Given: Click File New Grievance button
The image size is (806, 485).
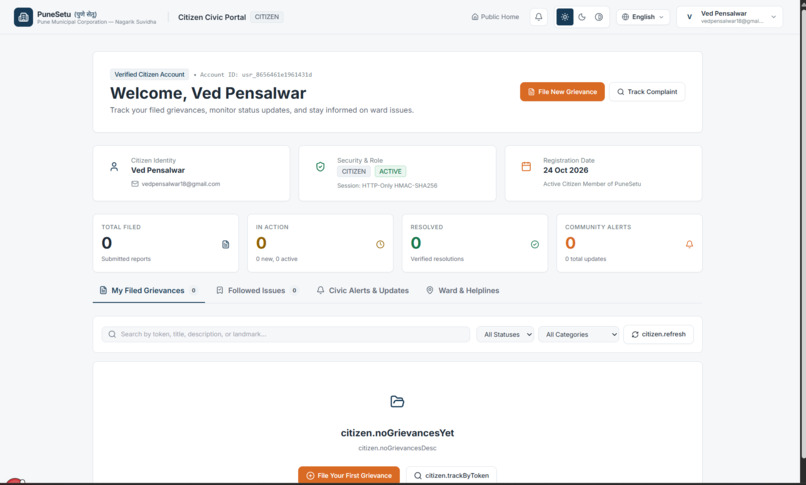Looking at the screenshot, I should tap(562, 92).
